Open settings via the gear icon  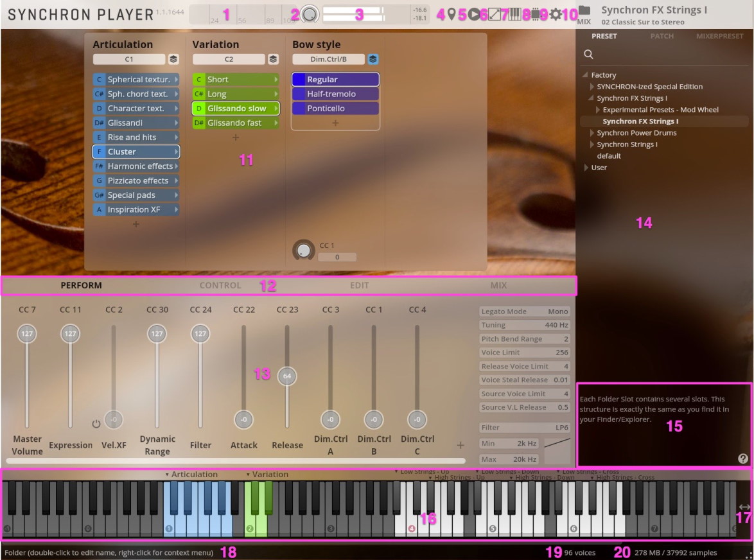556,14
